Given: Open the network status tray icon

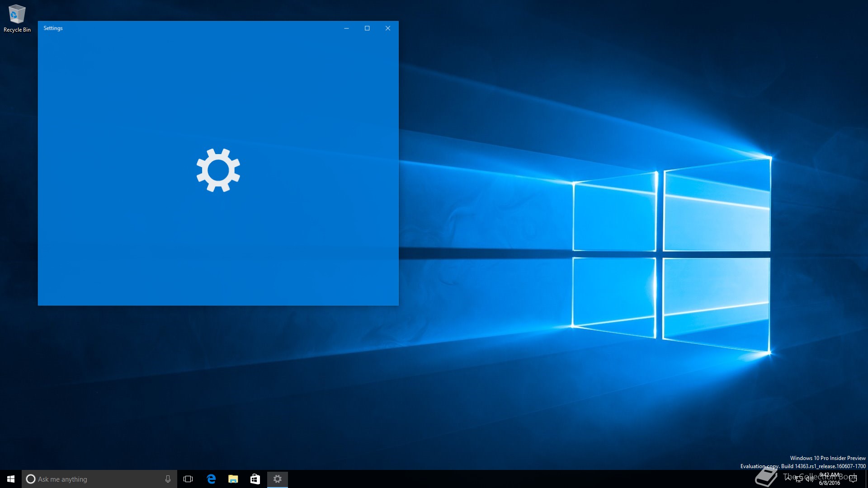Looking at the screenshot, I should pyautogui.click(x=799, y=479).
